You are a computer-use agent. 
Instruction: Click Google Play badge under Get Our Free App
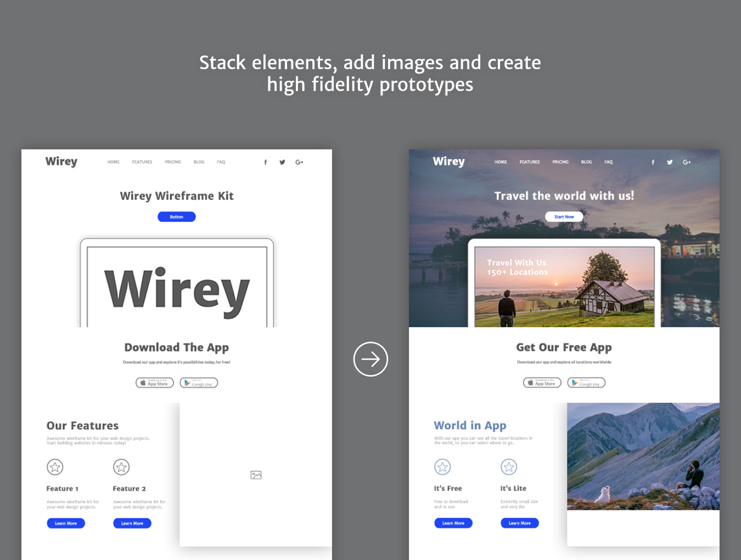(586, 383)
